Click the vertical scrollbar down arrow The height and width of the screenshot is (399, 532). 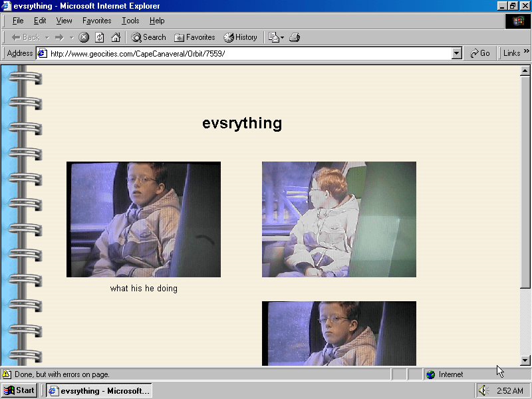tap(525, 360)
